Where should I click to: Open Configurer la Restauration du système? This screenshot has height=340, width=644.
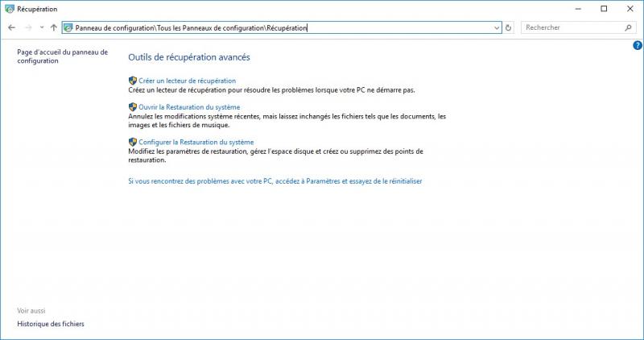coord(196,142)
